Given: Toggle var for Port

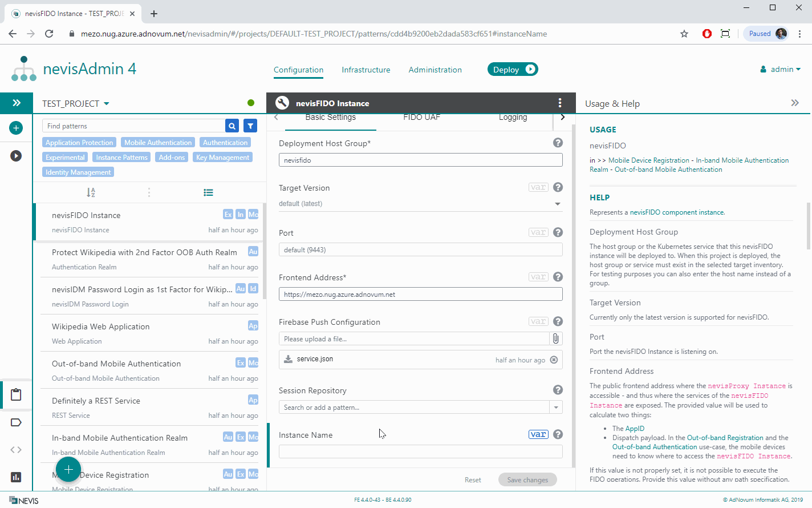Looking at the screenshot, I should [538, 232].
